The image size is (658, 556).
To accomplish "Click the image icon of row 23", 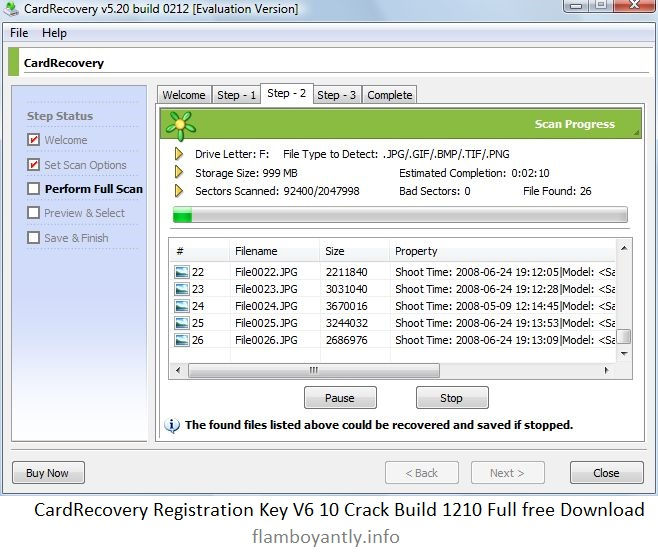I will pyautogui.click(x=182, y=289).
